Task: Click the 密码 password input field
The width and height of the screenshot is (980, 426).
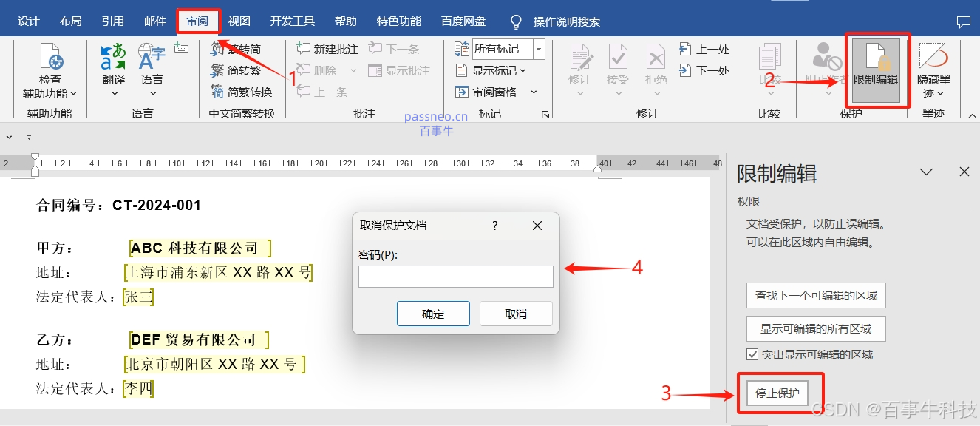Action: pos(456,277)
